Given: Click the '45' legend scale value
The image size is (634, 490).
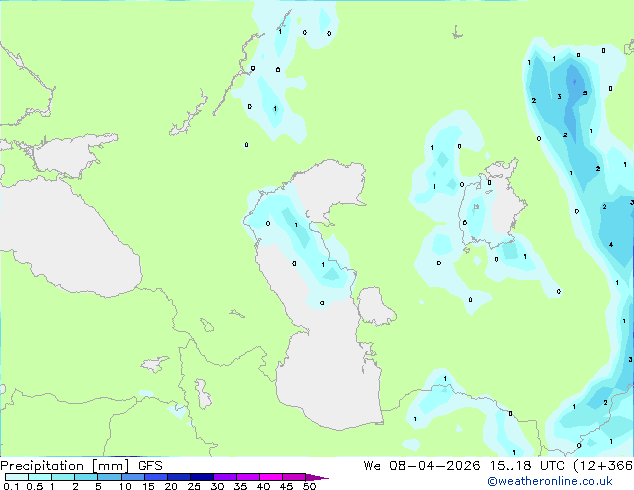Looking at the screenshot, I should [286, 486].
